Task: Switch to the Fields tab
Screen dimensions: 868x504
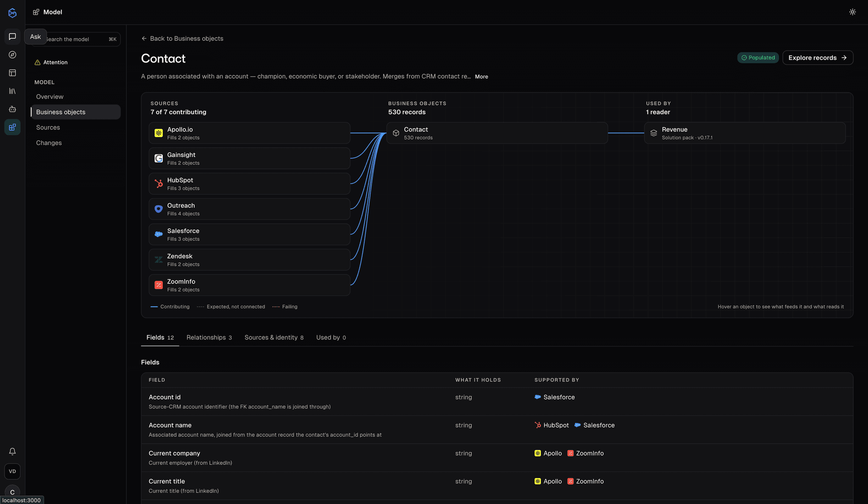Action: coord(160,338)
